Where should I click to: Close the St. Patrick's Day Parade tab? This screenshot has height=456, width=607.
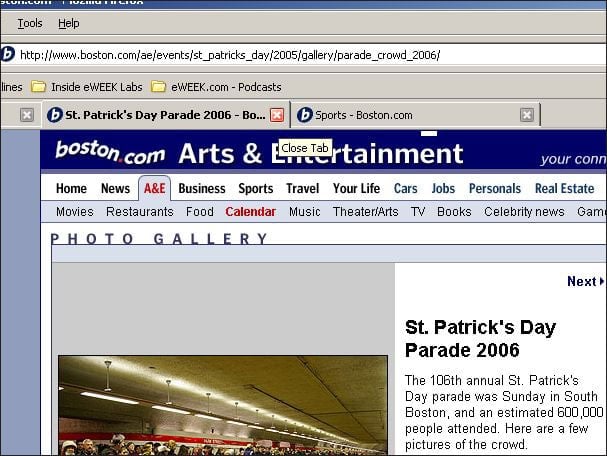[x=277, y=115]
